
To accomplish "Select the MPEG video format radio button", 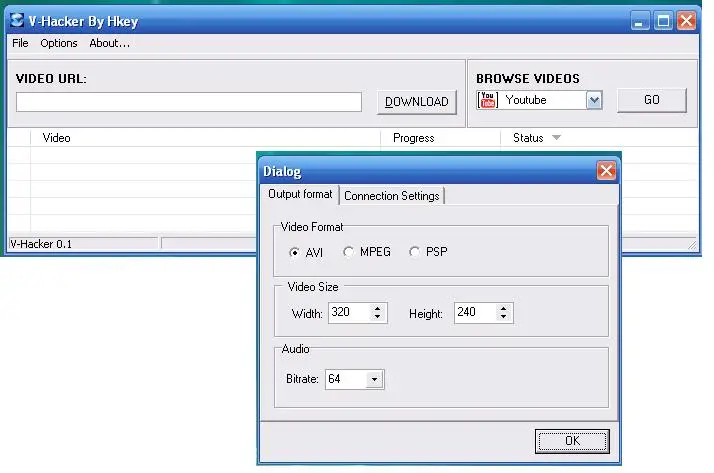I will pos(348,252).
